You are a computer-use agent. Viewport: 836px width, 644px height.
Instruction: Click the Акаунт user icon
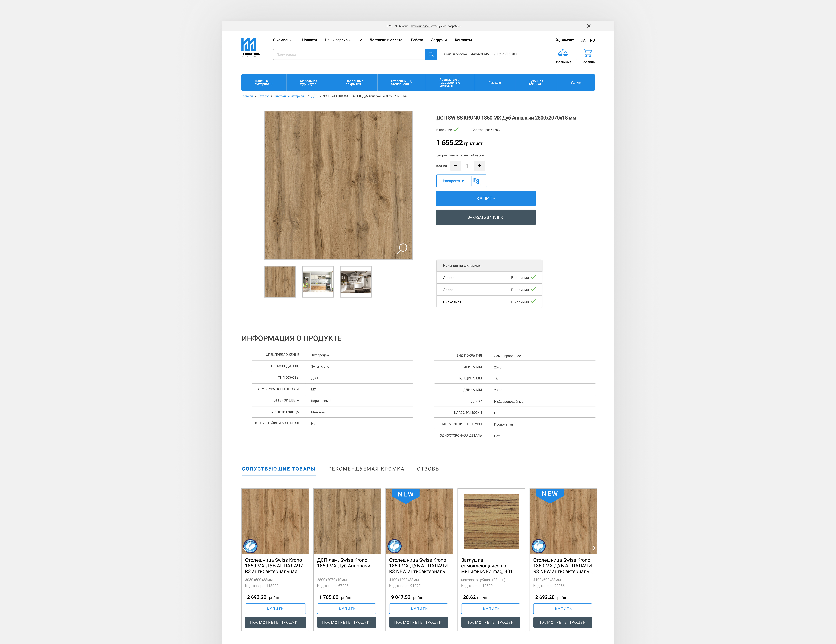point(557,40)
